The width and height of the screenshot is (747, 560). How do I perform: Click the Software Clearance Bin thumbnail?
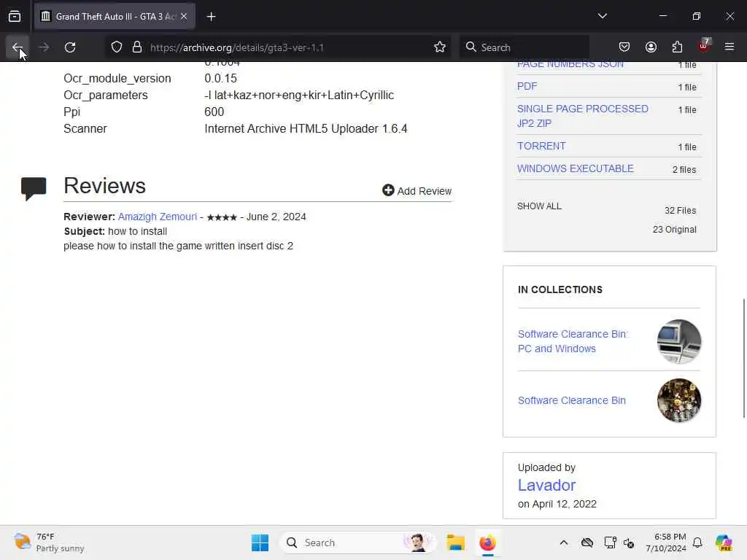[679, 400]
